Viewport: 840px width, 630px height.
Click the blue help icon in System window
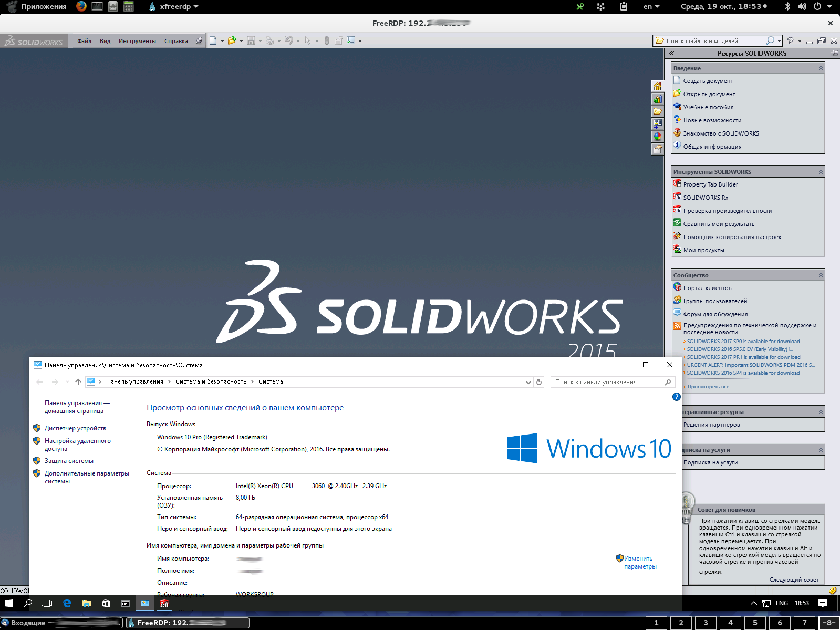677,397
